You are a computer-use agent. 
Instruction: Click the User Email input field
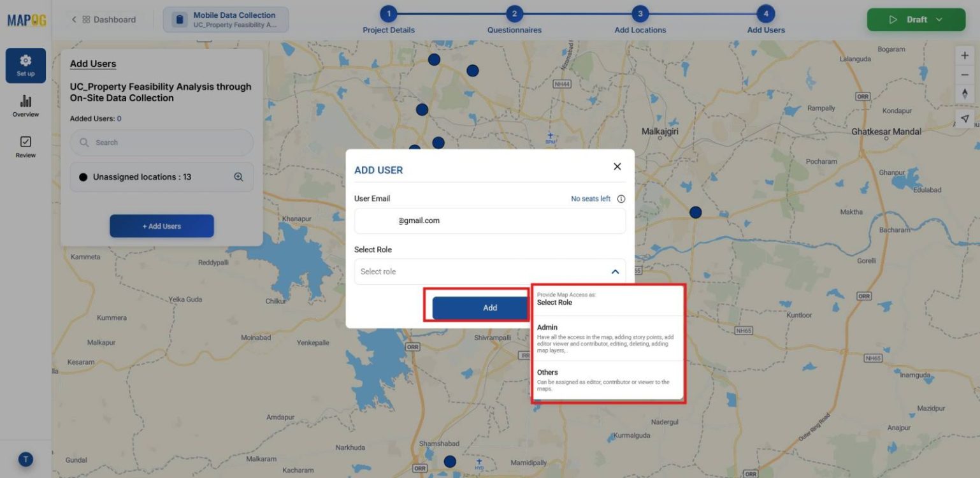[x=489, y=220]
